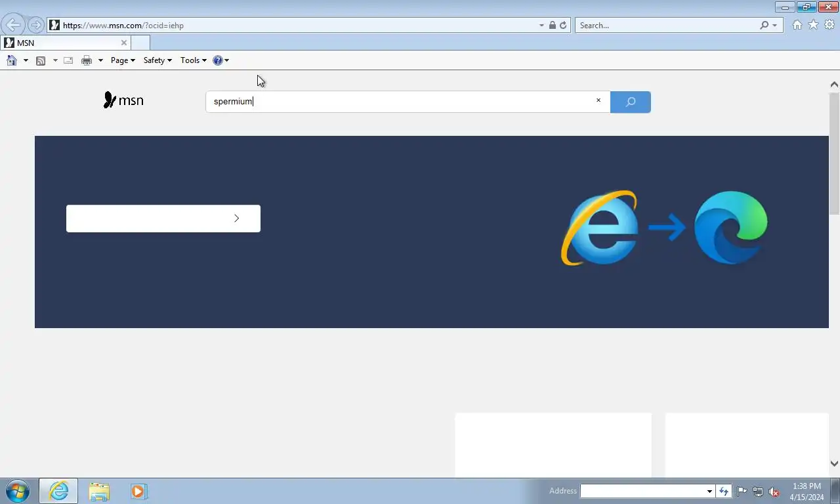Open Windows Media Player from the taskbar
Viewport: 840px width, 504px height.
click(x=138, y=491)
